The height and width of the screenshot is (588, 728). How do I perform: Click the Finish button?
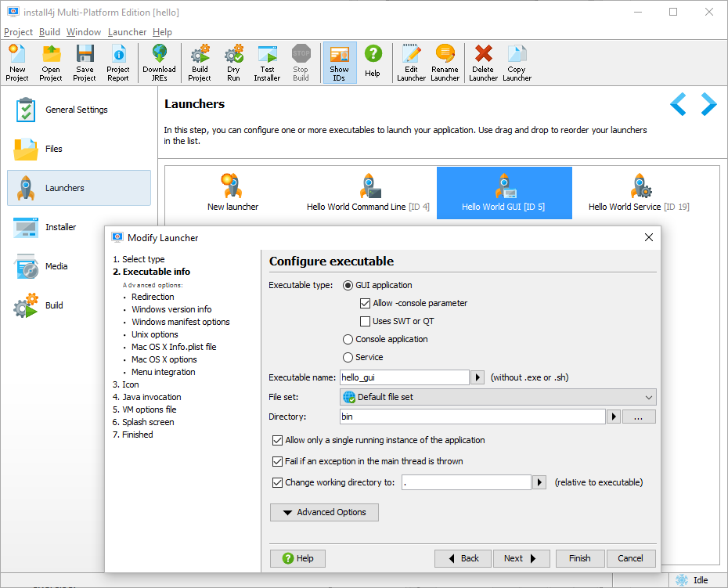pos(580,558)
